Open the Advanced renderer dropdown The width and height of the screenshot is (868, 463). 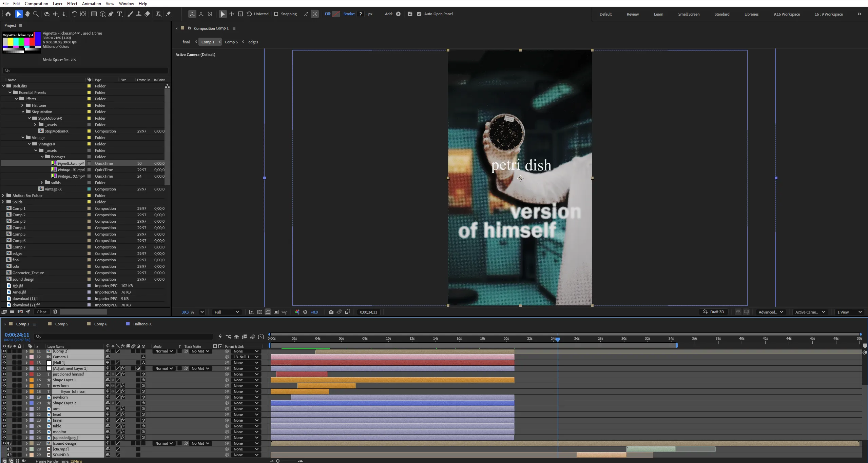tap(771, 312)
